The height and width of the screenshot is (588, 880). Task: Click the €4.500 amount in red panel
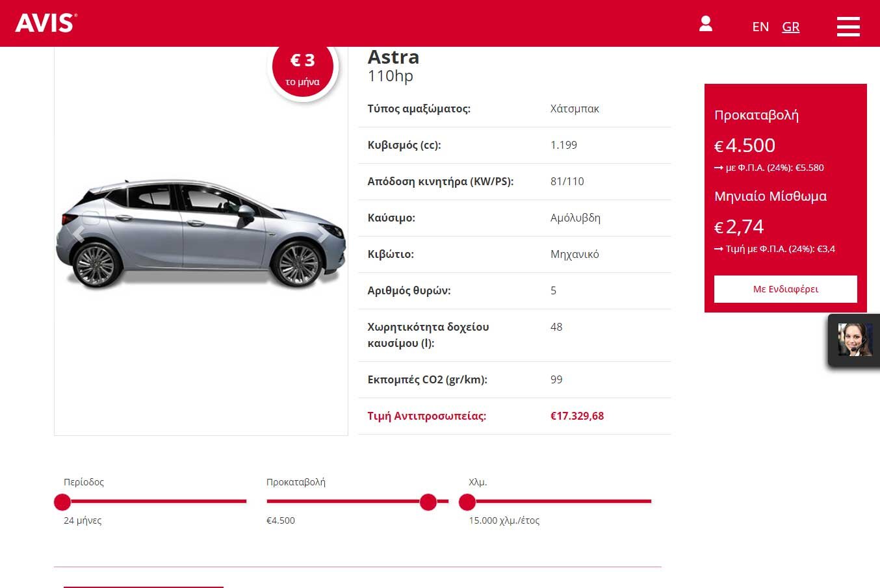click(x=745, y=145)
